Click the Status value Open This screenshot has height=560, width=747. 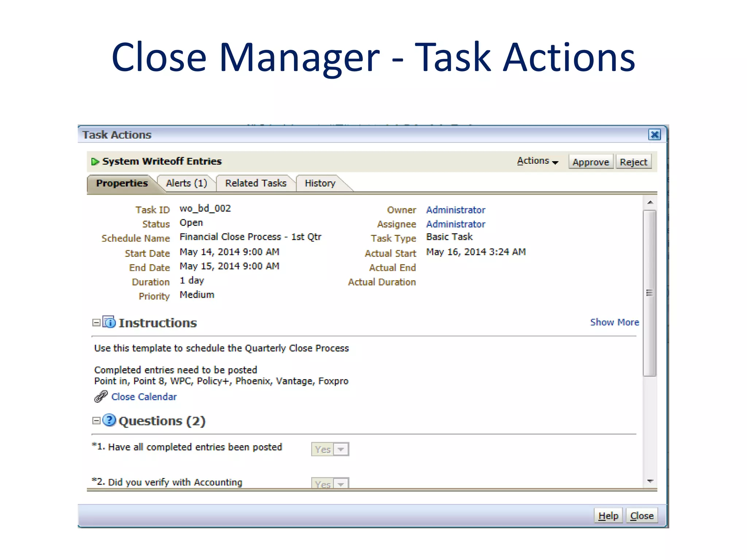191,223
